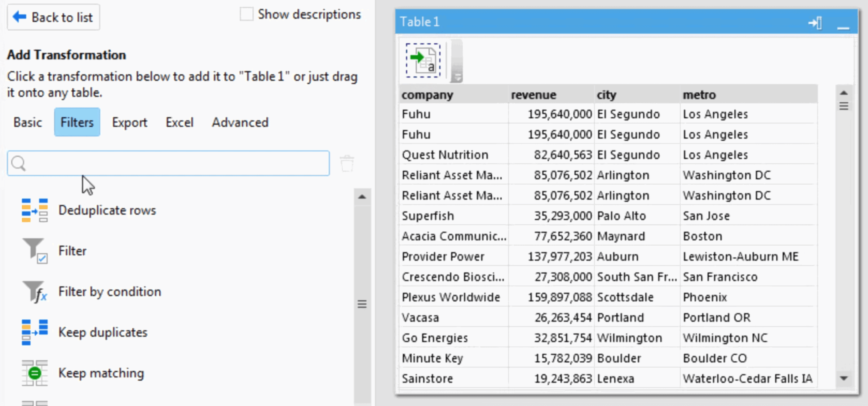The image size is (868, 406).
Task: Click the magnifier icon in the search box
Action: pyautogui.click(x=19, y=163)
